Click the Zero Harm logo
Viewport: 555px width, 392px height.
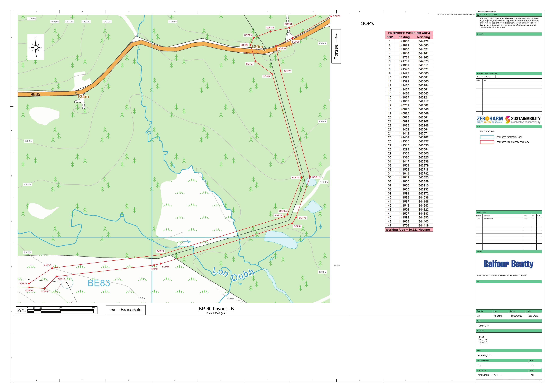(490, 120)
